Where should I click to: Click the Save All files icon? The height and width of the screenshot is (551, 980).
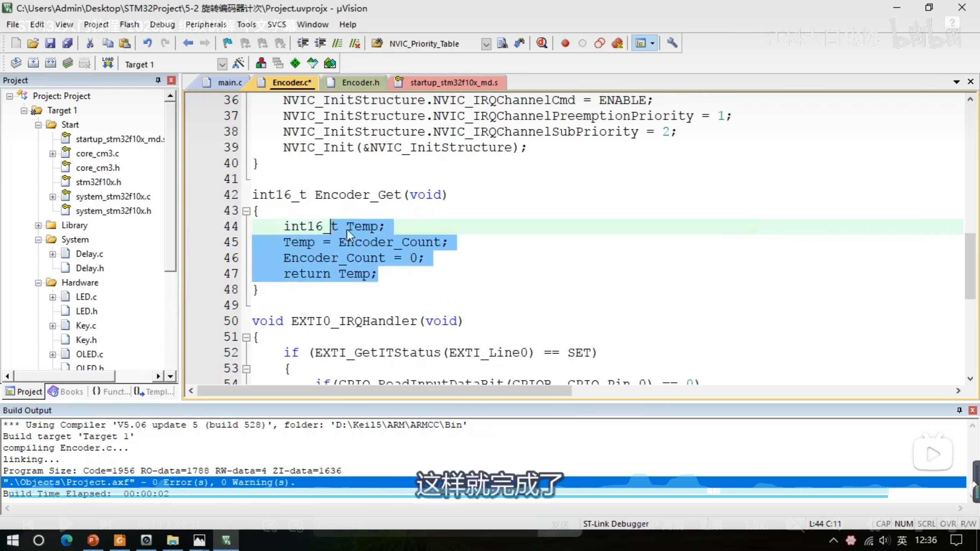(67, 43)
